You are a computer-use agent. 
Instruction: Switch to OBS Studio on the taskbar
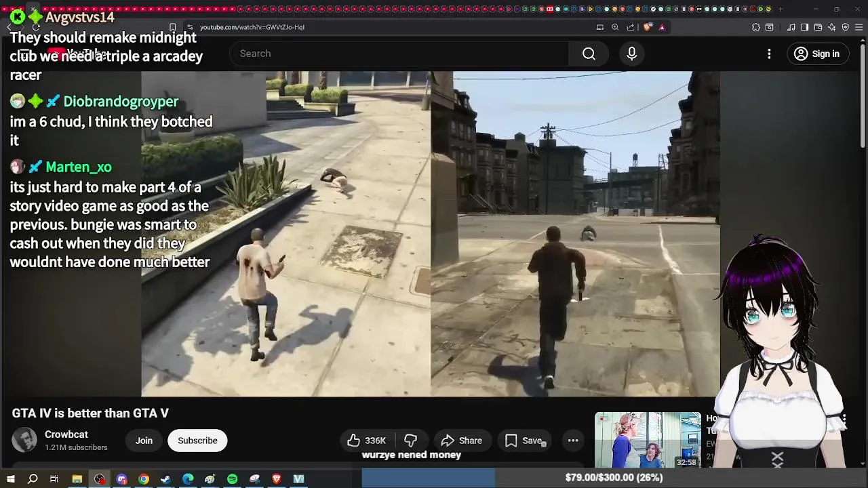tap(100, 479)
